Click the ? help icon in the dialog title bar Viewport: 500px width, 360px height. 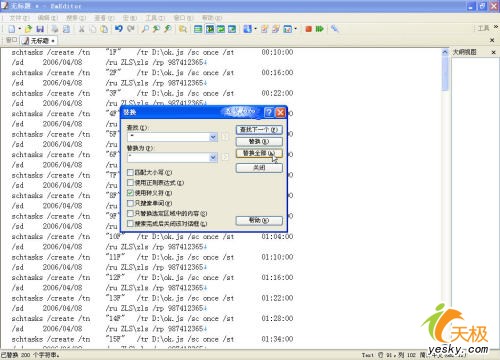pyautogui.click(x=269, y=112)
